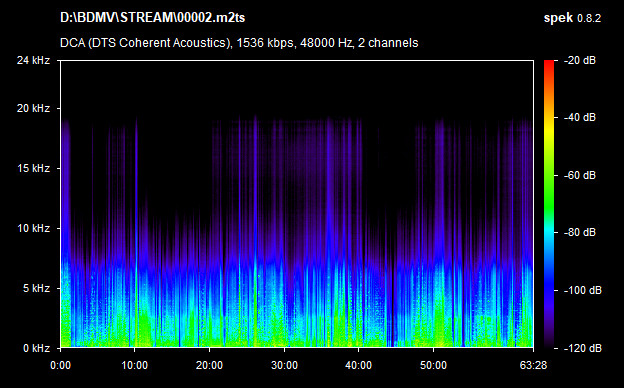Click the 10:00 time axis marker
This screenshot has height=388, width=624.
tap(135, 365)
